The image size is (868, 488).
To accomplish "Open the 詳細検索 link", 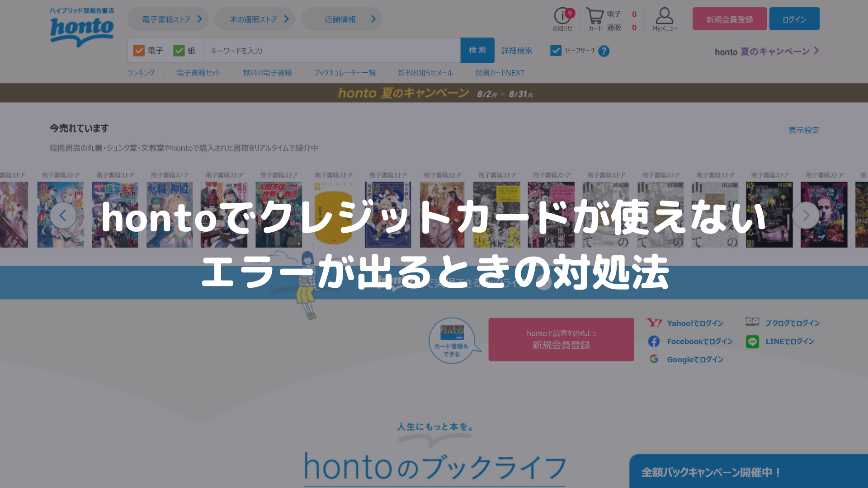I will pos(517,51).
